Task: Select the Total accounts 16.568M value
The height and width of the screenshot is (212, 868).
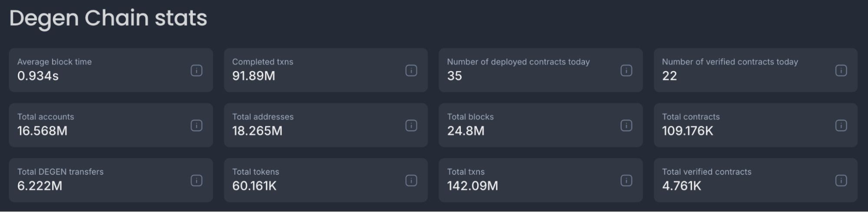Action: [42, 131]
